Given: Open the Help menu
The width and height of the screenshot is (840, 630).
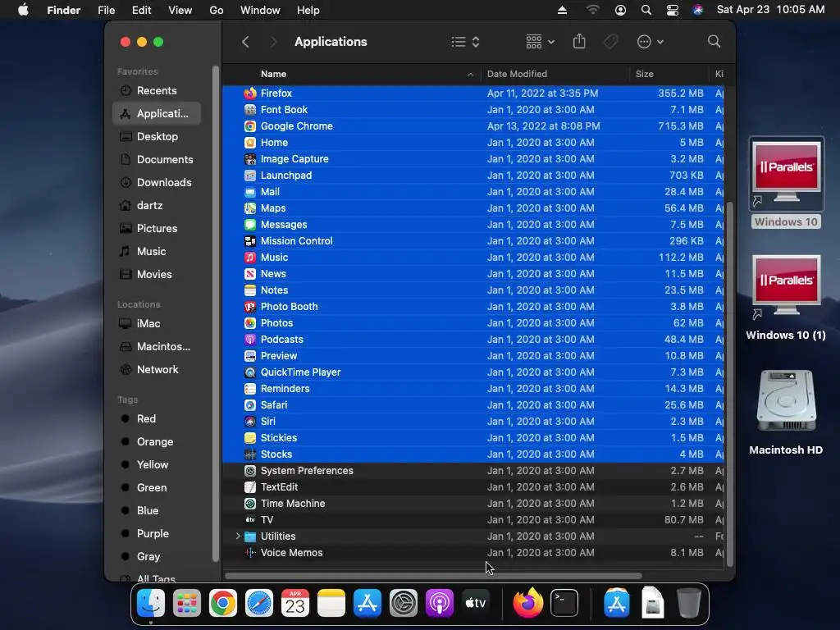Looking at the screenshot, I should (x=308, y=10).
